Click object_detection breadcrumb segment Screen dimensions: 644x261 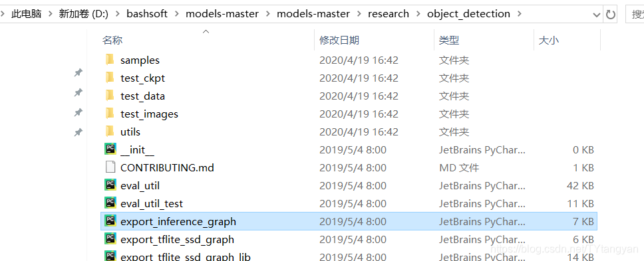tap(468, 14)
